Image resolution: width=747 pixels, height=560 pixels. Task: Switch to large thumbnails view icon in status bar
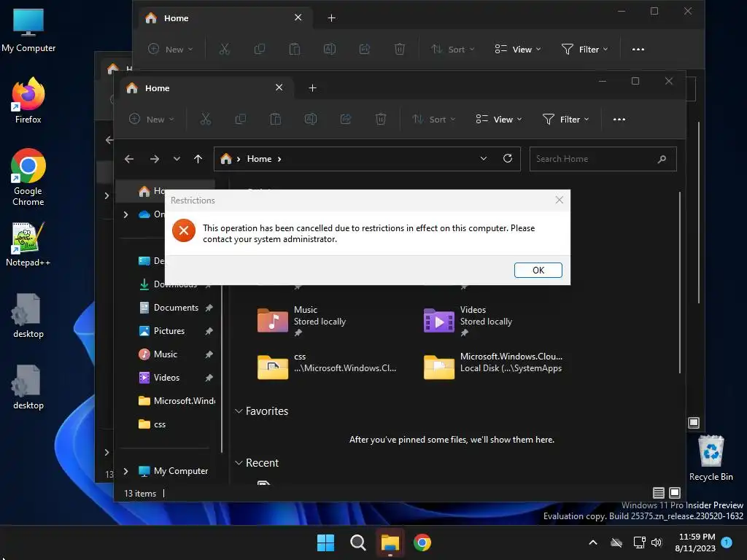[x=675, y=493]
